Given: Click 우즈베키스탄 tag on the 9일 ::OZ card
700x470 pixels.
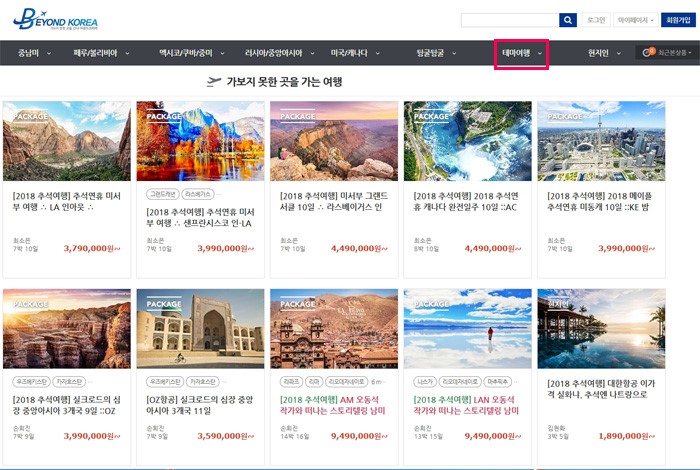Looking at the screenshot, I should point(31,382).
